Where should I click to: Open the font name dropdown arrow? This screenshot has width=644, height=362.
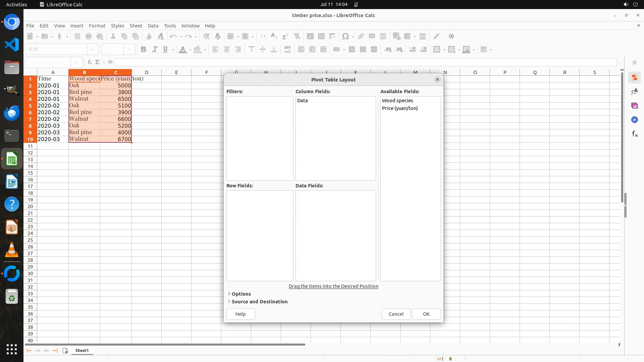[93, 50]
